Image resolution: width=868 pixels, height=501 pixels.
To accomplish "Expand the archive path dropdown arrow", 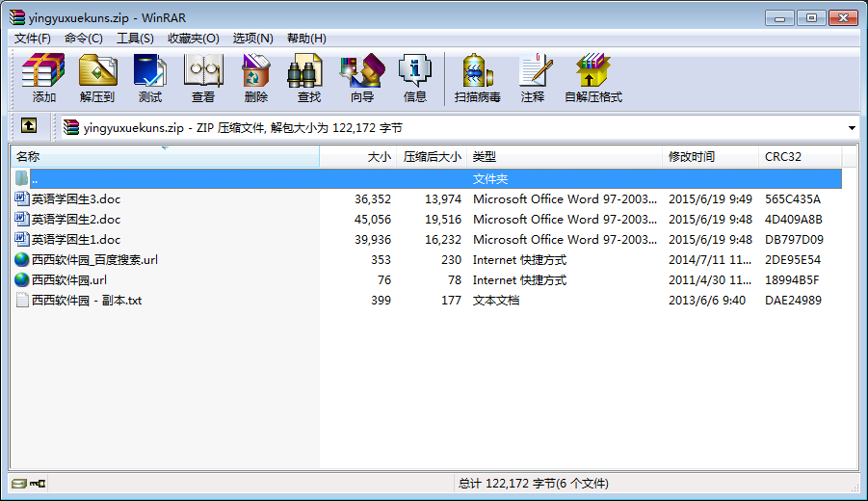I will pos(852,128).
